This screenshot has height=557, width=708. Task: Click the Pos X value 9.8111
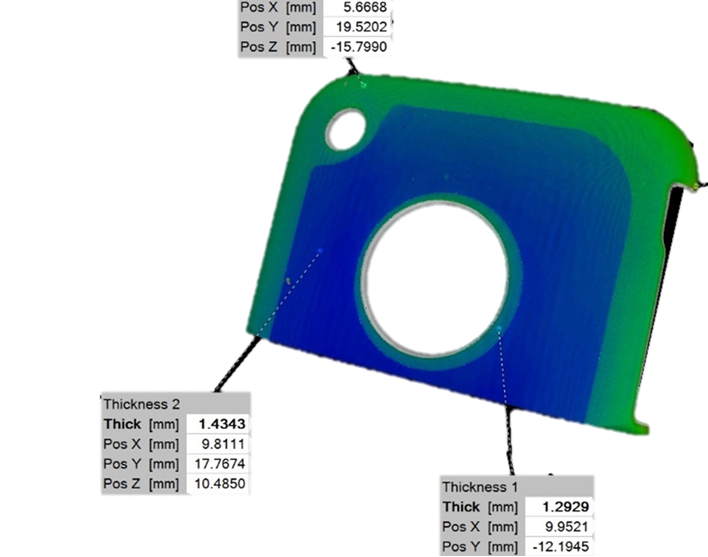pyautogui.click(x=219, y=444)
